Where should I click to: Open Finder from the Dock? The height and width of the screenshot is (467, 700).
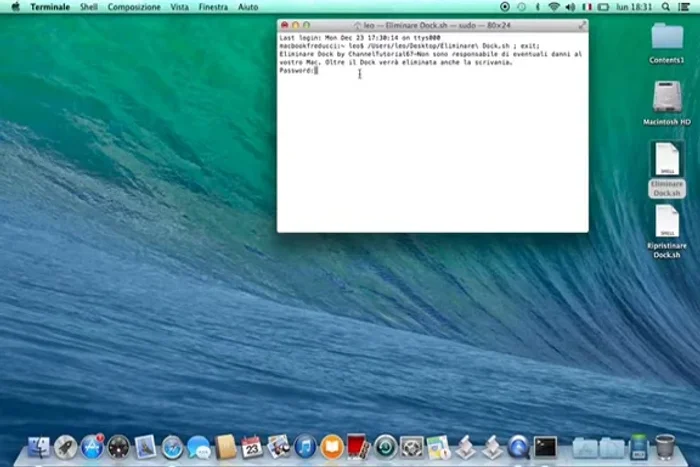(x=40, y=446)
